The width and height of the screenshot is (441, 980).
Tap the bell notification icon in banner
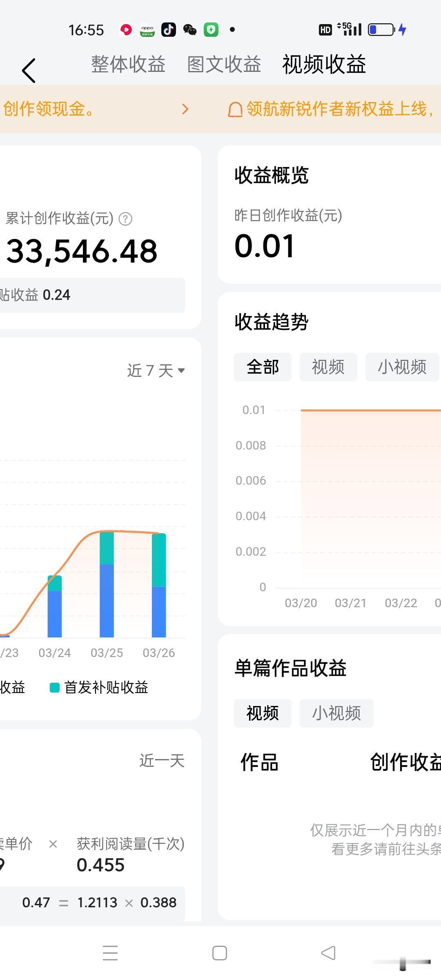[235, 109]
